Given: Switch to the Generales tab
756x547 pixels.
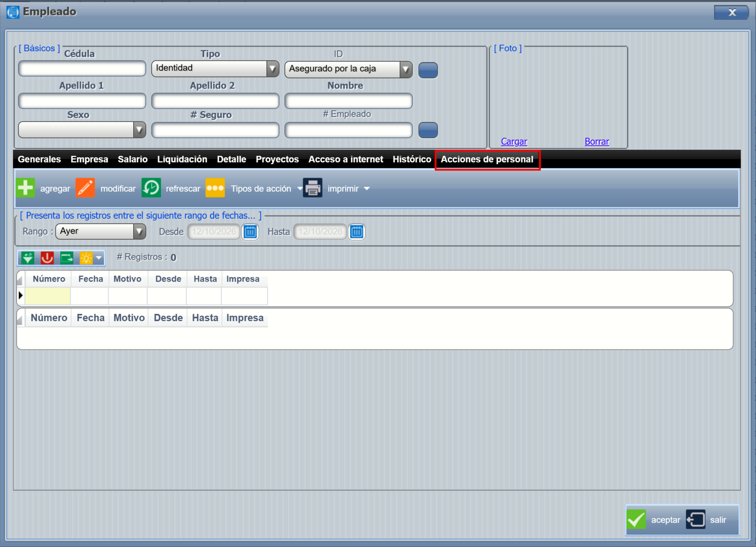Looking at the screenshot, I should coord(39,159).
